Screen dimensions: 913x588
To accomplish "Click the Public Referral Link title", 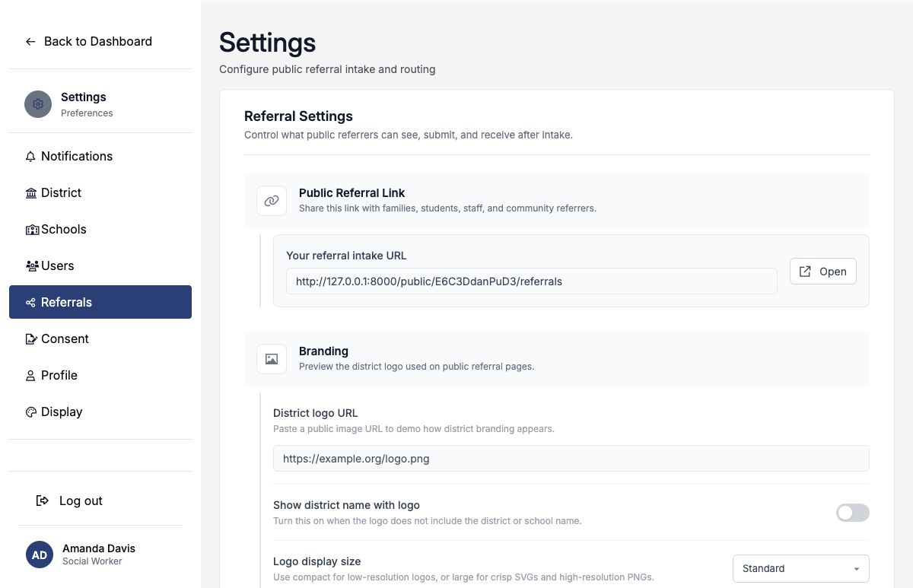I will tap(352, 193).
